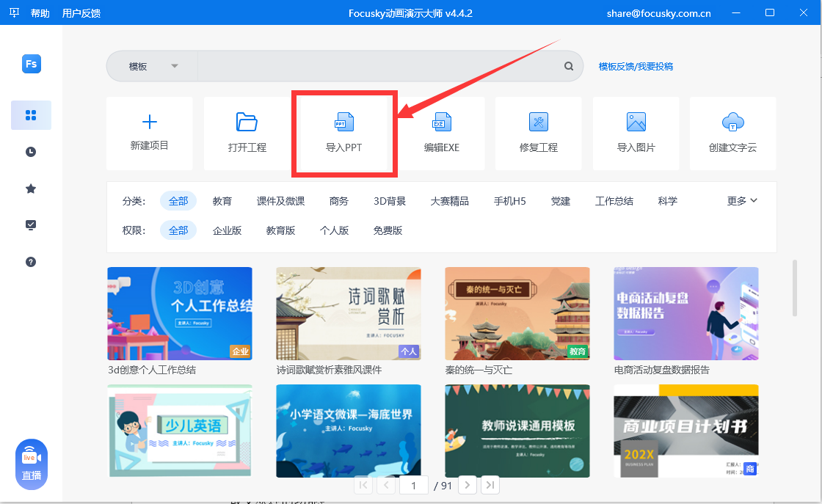The image size is (822, 504).
Task: Select the 导入图片 import image icon
Action: click(x=636, y=134)
